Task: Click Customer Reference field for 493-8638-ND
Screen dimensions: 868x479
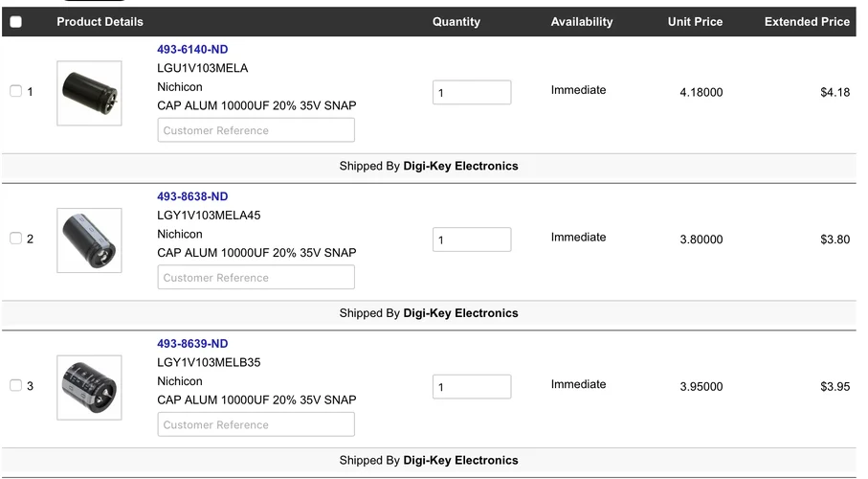Action: pyautogui.click(x=256, y=278)
